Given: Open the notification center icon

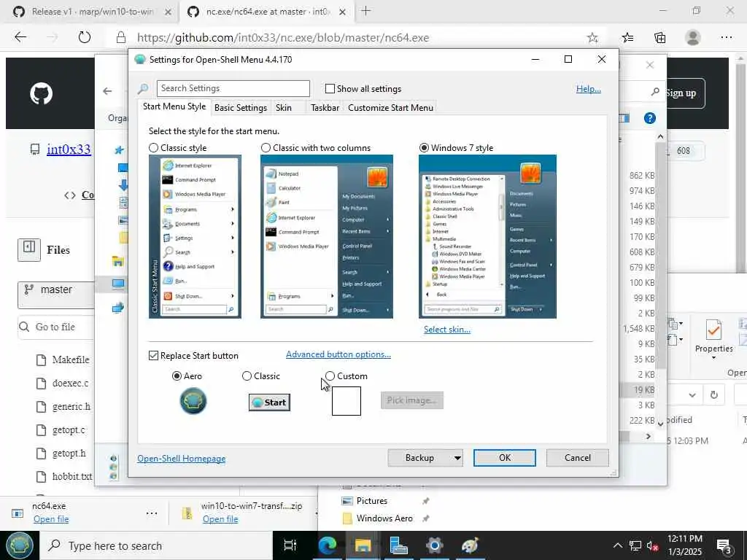Looking at the screenshot, I should [x=724, y=546].
